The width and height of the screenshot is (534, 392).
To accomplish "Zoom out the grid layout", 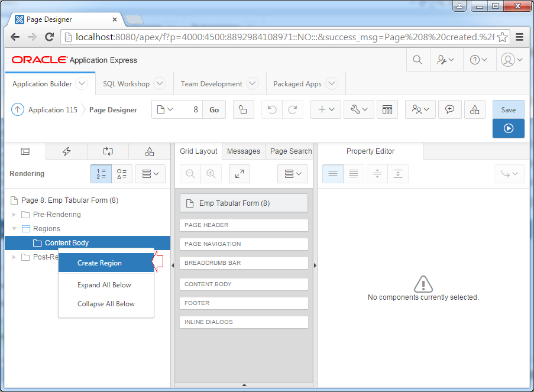I will click(190, 174).
